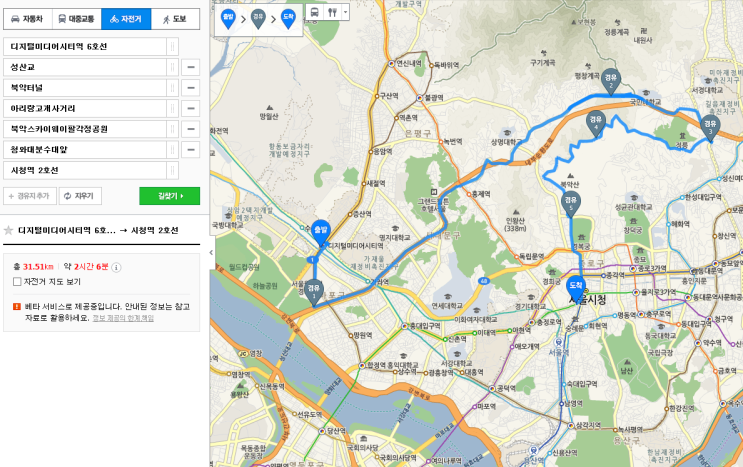Open the 도보 walking tab
Screen dimensions: 743x467
coord(175,19)
